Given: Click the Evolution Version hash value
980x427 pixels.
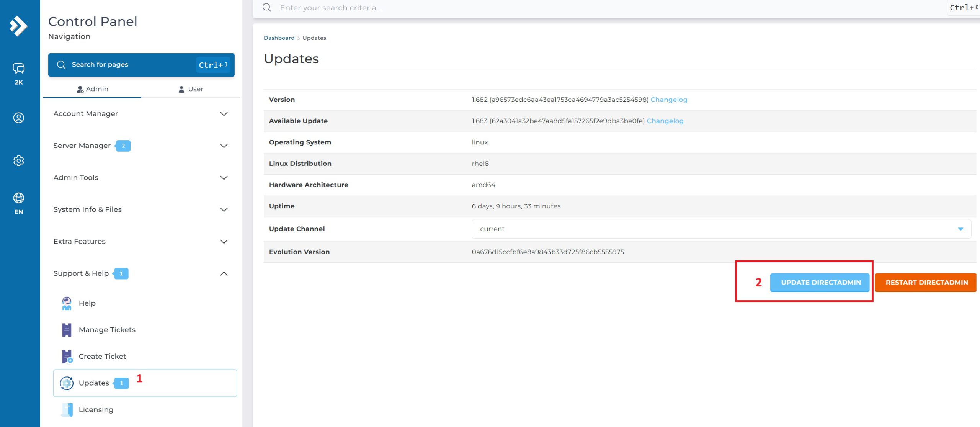Looking at the screenshot, I should point(547,252).
